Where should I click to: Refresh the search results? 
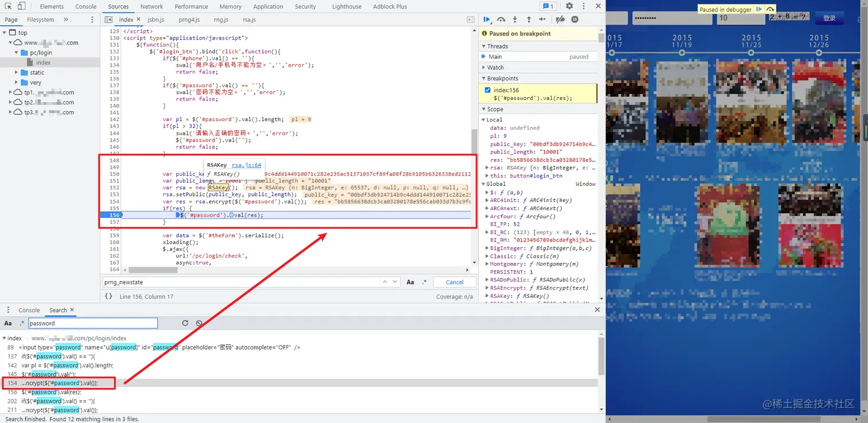(x=185, y=323)
